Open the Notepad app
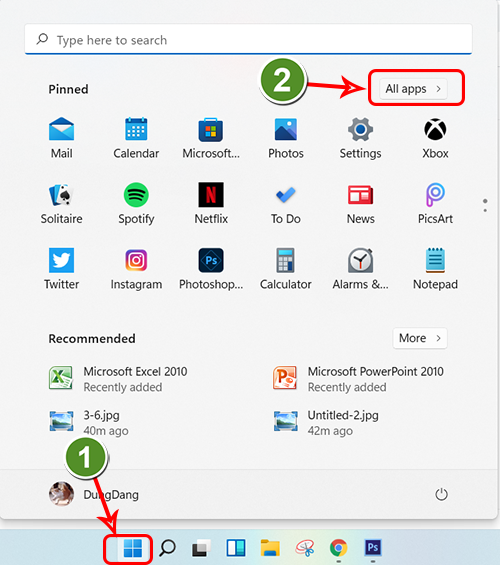500x565 pixels. tap(435, 268)
